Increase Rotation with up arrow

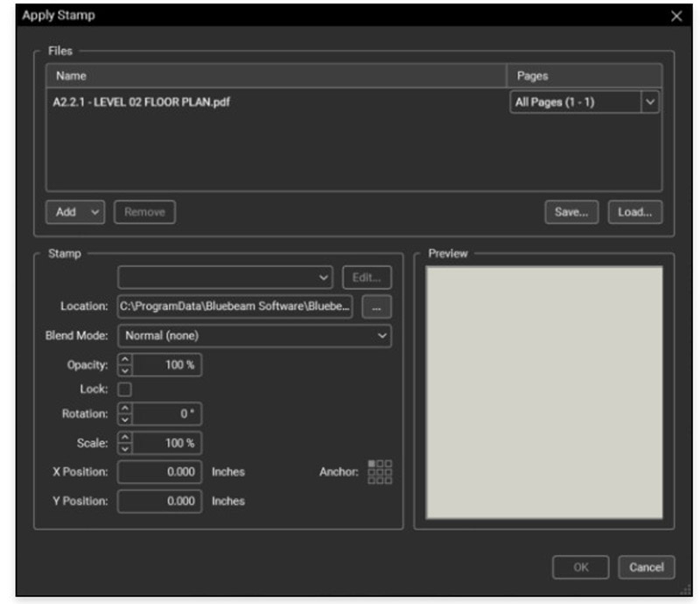pos(125,408)
